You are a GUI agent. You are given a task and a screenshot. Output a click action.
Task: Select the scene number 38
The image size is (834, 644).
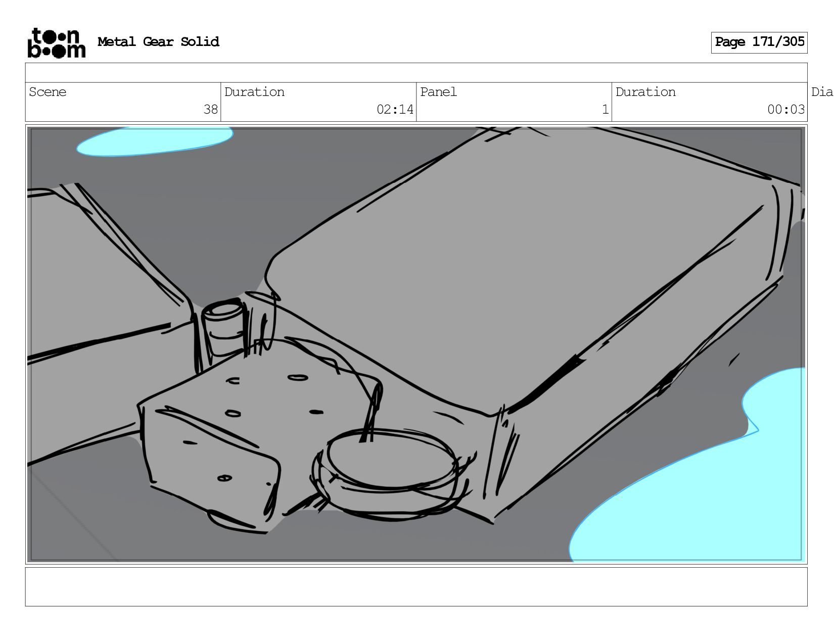click(x=210, y=110)
